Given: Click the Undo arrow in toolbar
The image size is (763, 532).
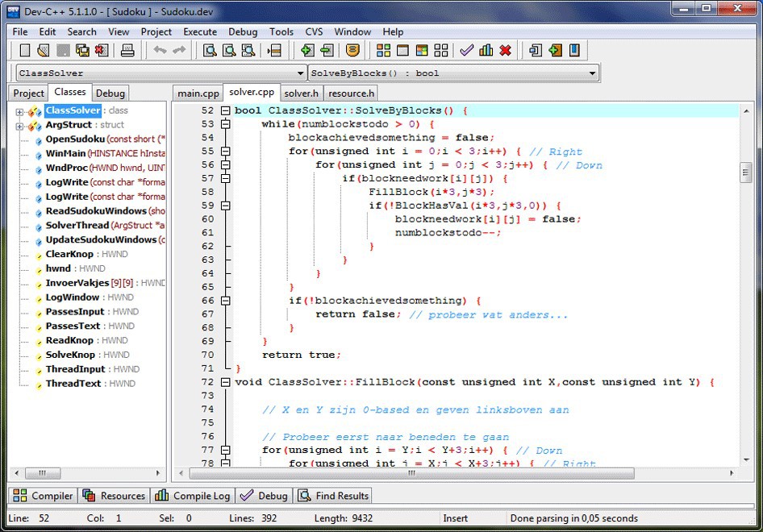Looking at the screenshot, I should coord(160,51).
